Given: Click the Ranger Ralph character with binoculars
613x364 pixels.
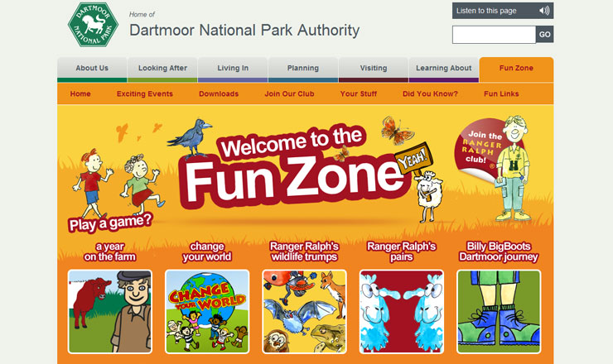Looking at the screenshot, I should (514, 168).
